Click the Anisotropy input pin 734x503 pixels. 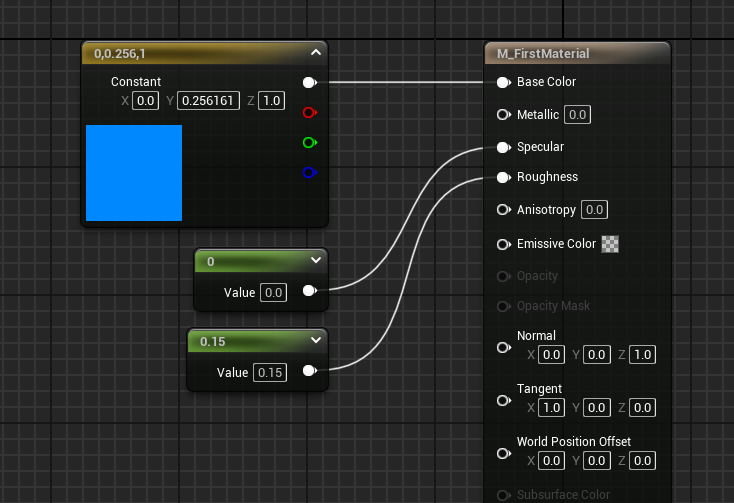click(503, 210)
